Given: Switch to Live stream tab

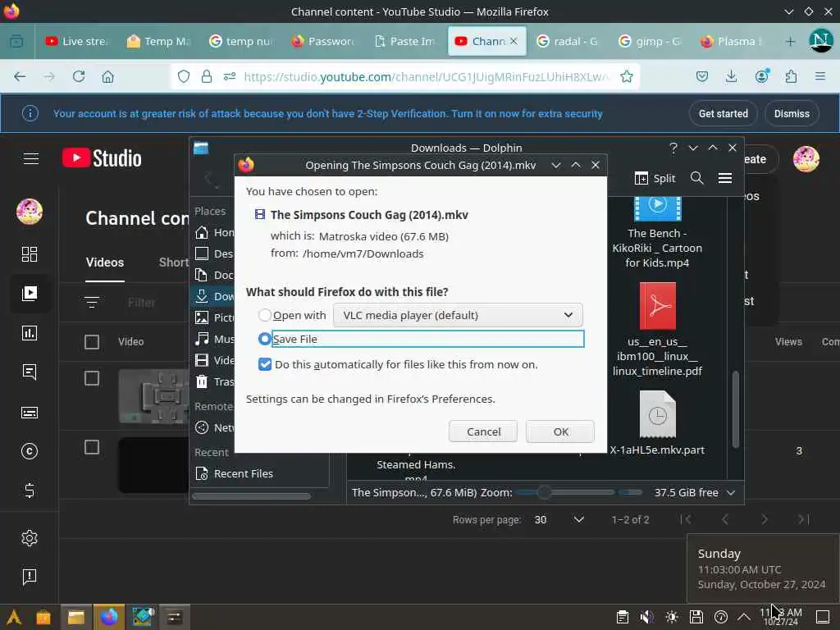Looking at the screenshot, I should [x=77, y=41].
